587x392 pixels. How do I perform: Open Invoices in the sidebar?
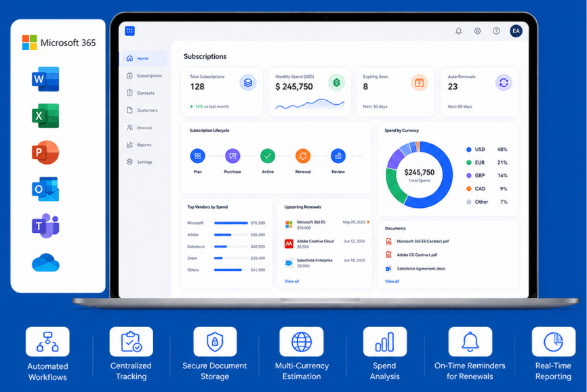140,128
